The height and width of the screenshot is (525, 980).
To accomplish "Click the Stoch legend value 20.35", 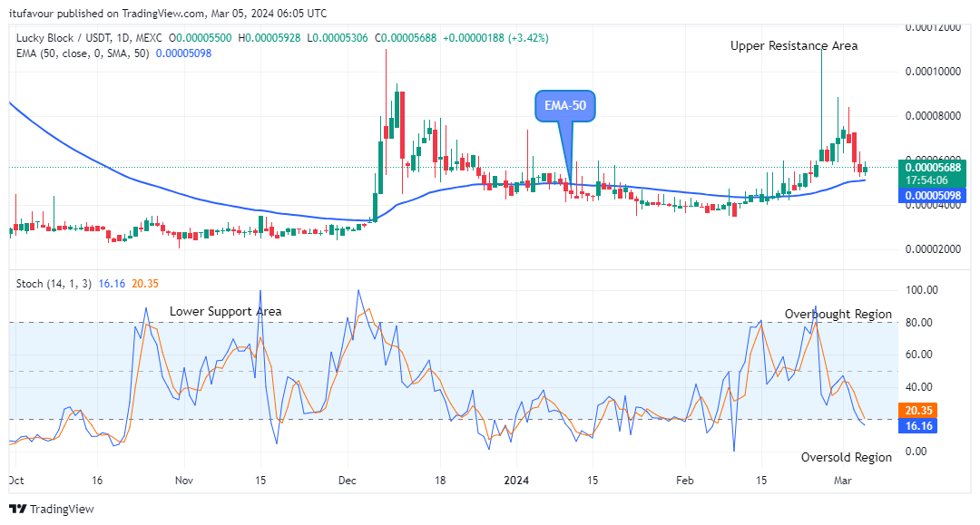I will pos(145,284).
